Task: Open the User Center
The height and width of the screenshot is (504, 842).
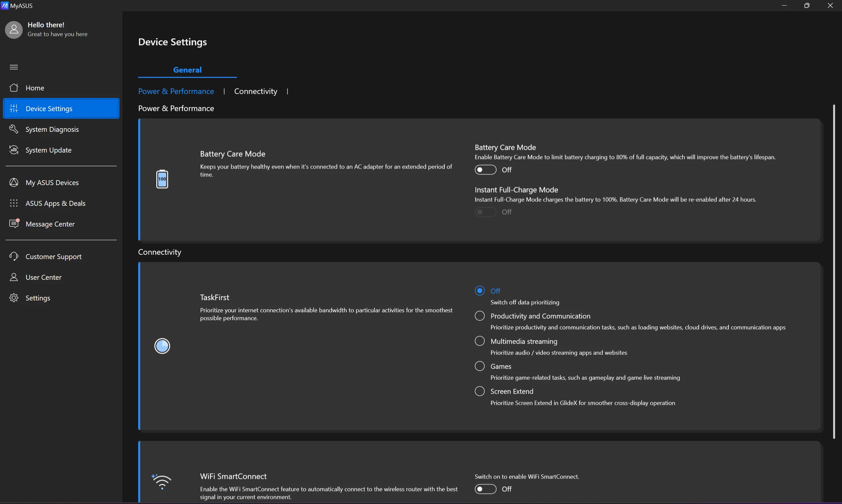Action: coord(43,277)
